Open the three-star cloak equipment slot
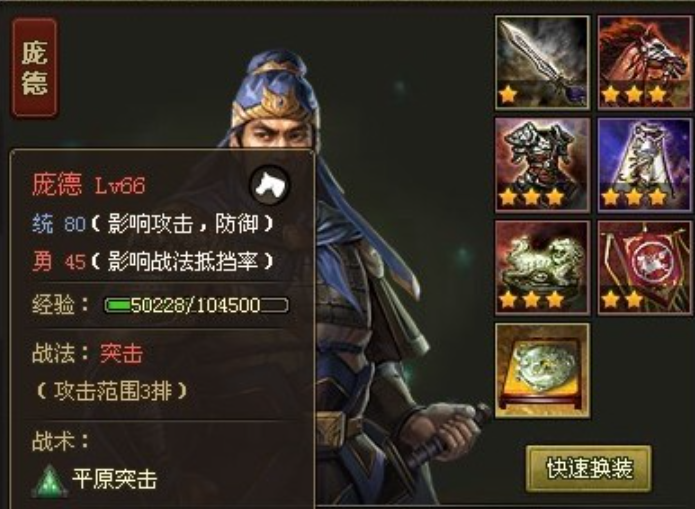The width and height of the screenshot is (695, 509). point(645,165)
